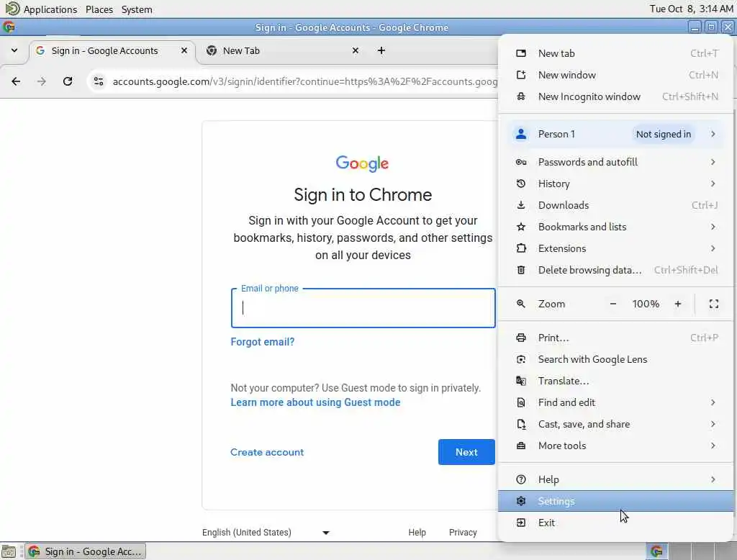Decrease zoom with the minus button

click(x=613, y=304)
